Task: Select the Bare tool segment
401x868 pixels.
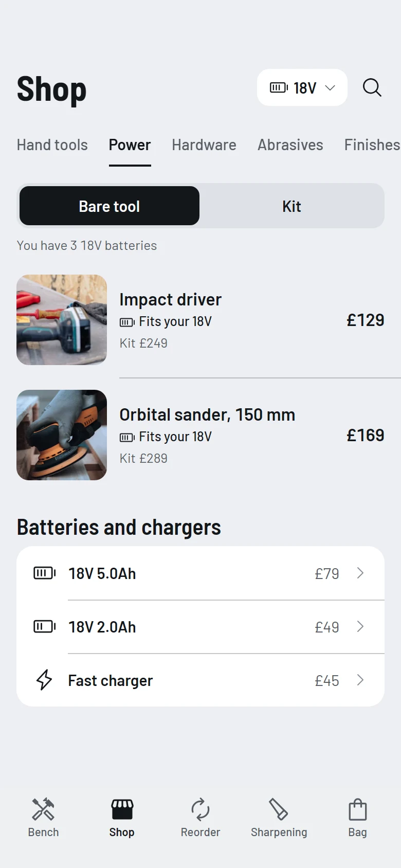Action: coord(110,206)
